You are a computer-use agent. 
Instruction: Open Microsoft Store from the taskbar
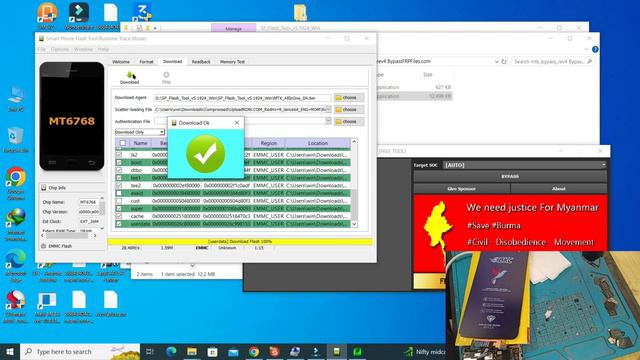(x=213, y=351)
